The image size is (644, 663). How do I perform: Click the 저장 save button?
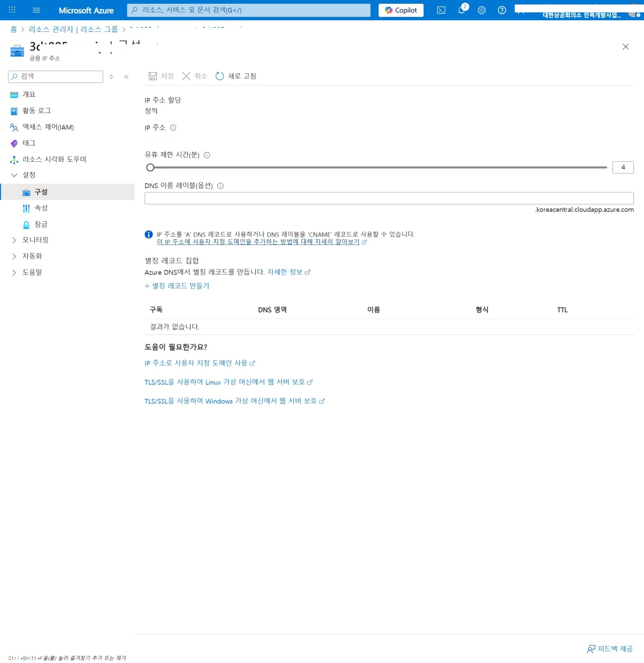click(161, 76)
